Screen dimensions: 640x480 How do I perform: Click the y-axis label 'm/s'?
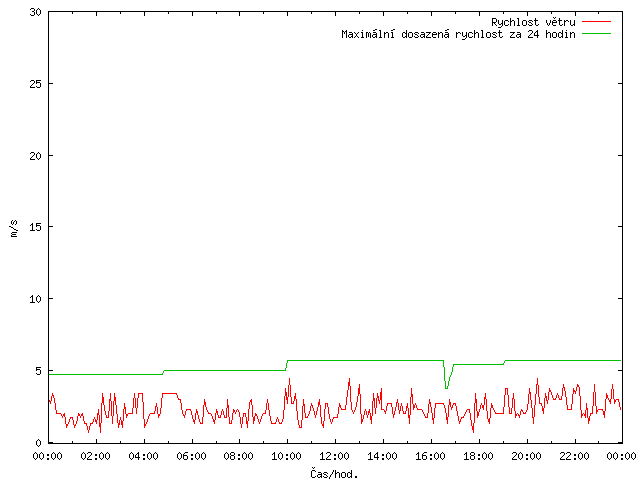[14, 228]
